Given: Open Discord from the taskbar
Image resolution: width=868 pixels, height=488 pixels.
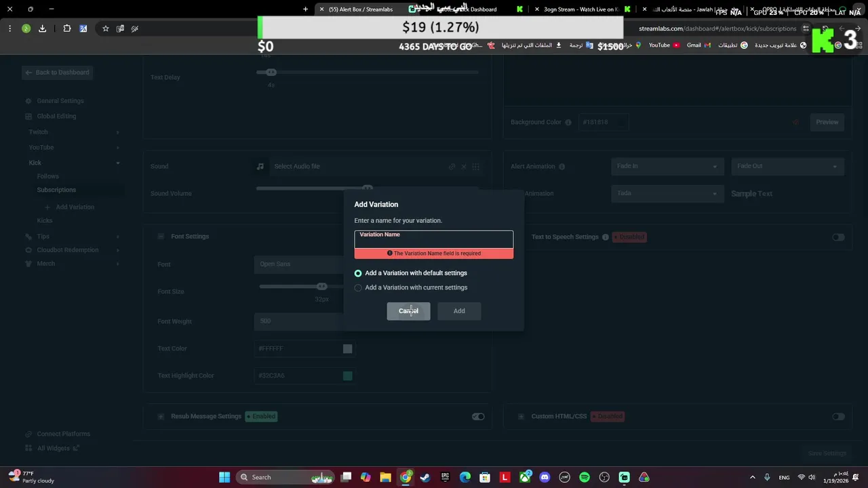Looking at the screenshot, I should (x=545, y=478).
